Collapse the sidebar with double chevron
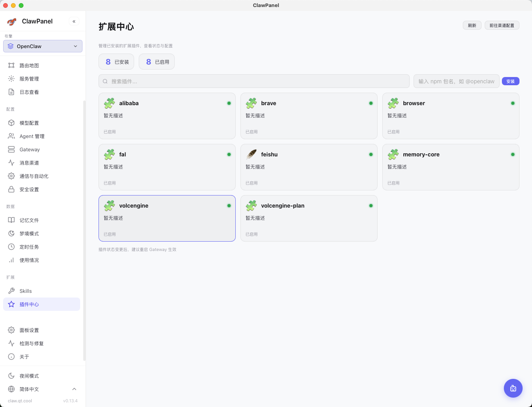532x407 pixels. [x=74, y=22]
